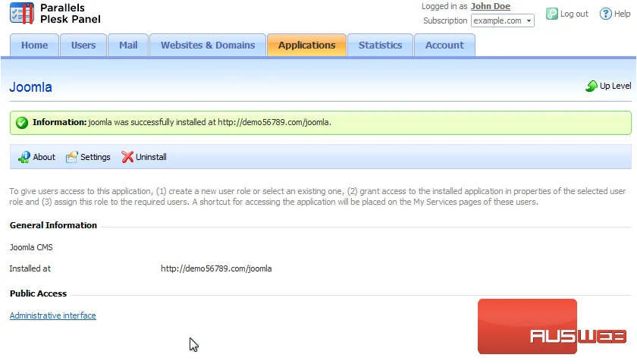The image size is (637, 364).
Task: Click the General Information section heading
Action: (x=53, y=225)
